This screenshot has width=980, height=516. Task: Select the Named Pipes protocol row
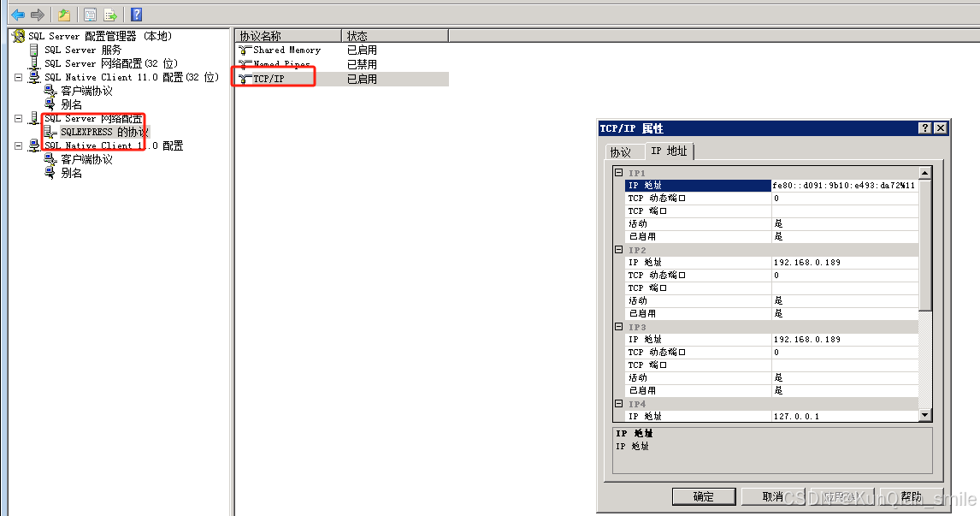pyautogui.click(x=343, y=64)
